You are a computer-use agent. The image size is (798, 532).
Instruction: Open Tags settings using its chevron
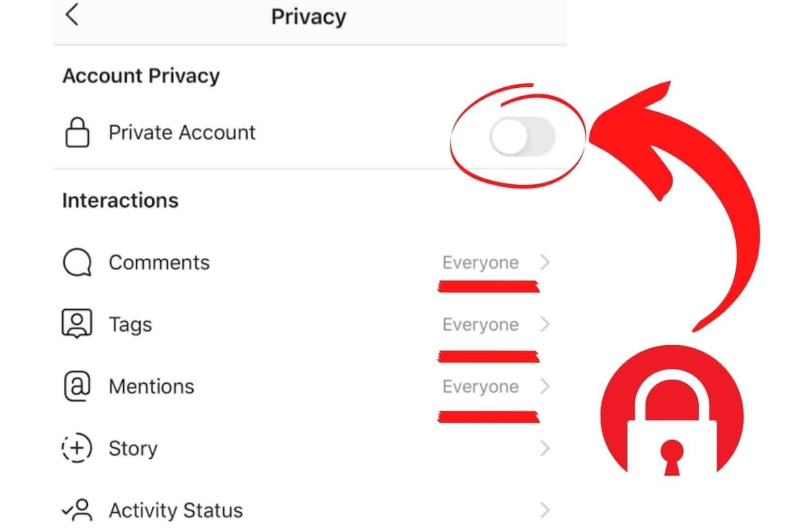[x=547, y=324]
